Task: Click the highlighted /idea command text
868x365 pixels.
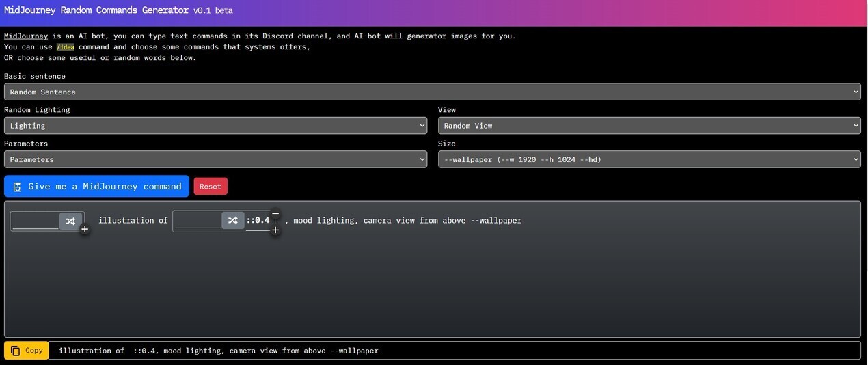Action: tap(65, 47)
